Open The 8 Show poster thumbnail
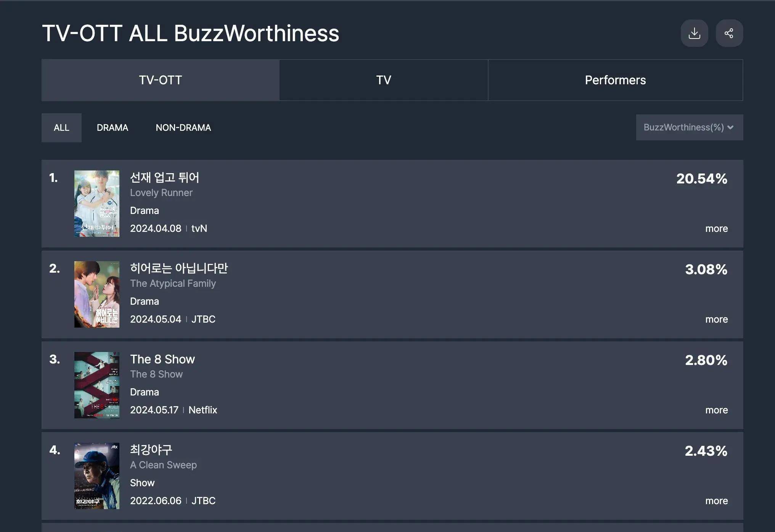 (x=97, y=385)
